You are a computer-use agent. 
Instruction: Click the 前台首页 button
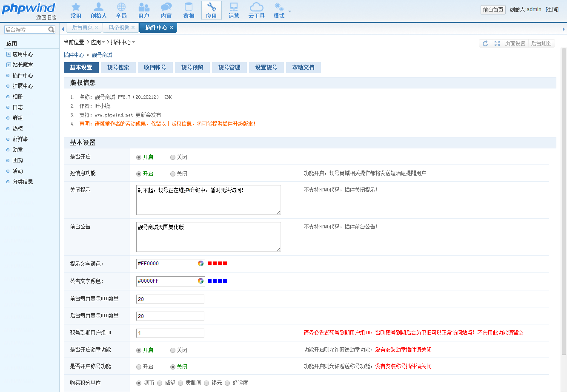pos(493,10)
